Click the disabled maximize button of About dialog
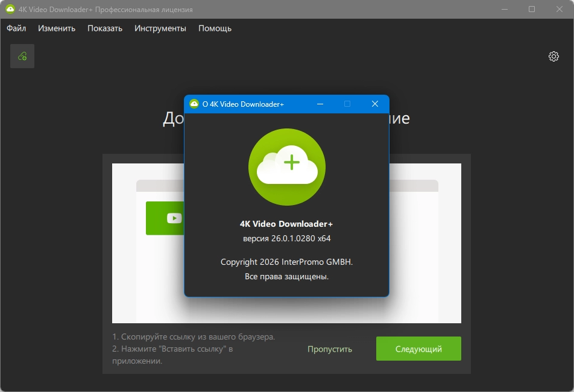 pos(347,104)
